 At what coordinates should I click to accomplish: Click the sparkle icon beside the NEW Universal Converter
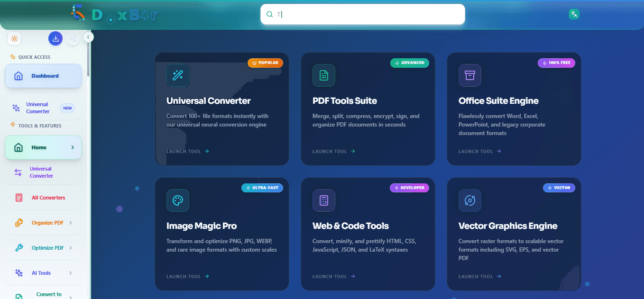(x=16, y=108)
